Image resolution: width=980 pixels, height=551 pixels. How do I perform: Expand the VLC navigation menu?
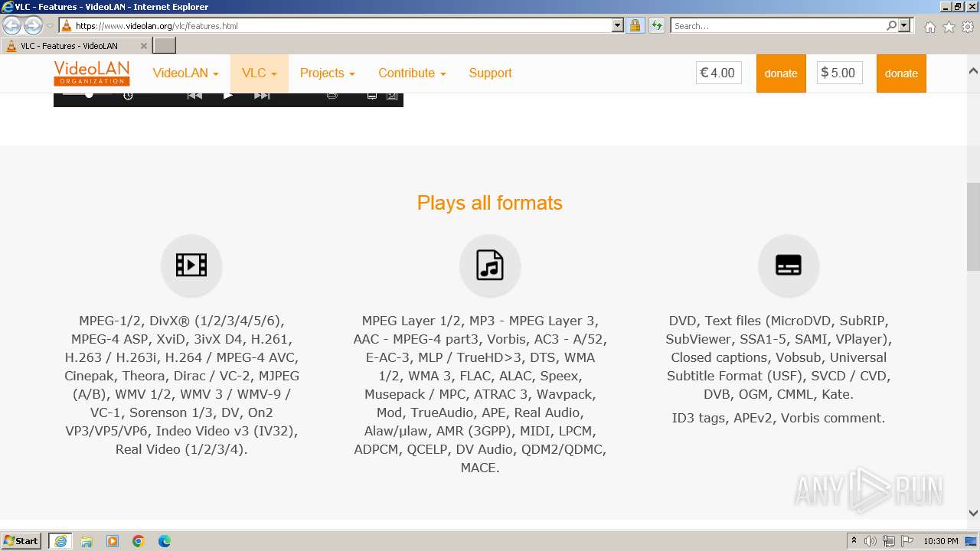click(260, 73)
